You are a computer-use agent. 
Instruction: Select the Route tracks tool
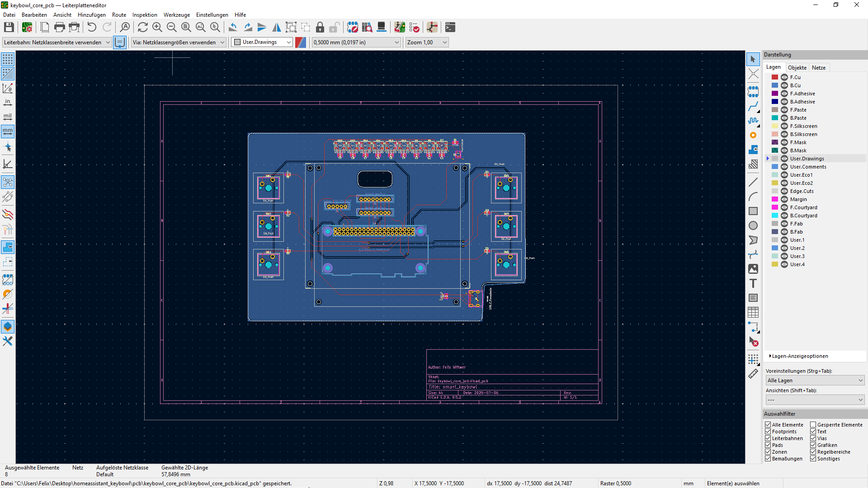(x=753, y=107)
